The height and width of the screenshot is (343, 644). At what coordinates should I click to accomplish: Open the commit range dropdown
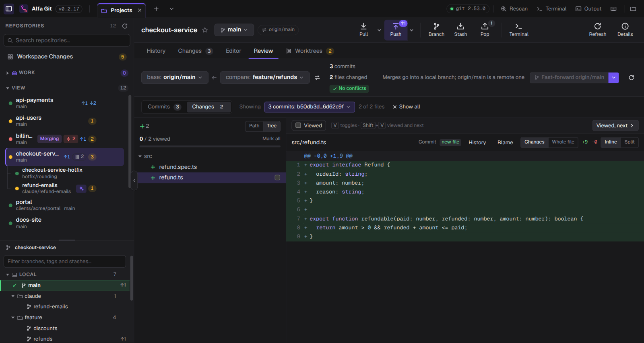click(309, 107)
